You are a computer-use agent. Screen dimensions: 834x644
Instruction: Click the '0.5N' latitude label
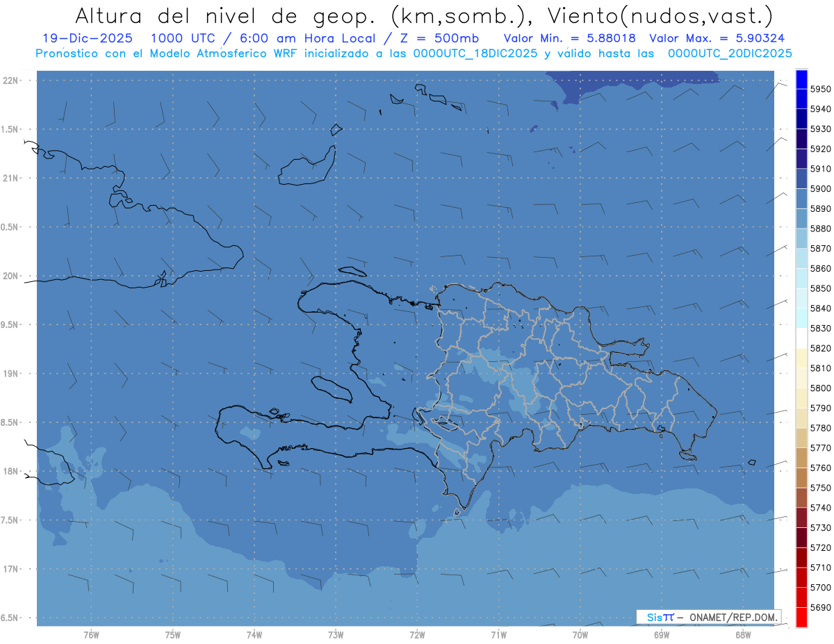click(x=10, y=227)
